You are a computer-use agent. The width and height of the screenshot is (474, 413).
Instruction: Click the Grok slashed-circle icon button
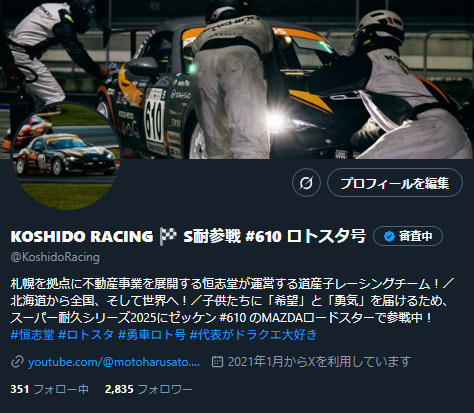pos(306,183)
